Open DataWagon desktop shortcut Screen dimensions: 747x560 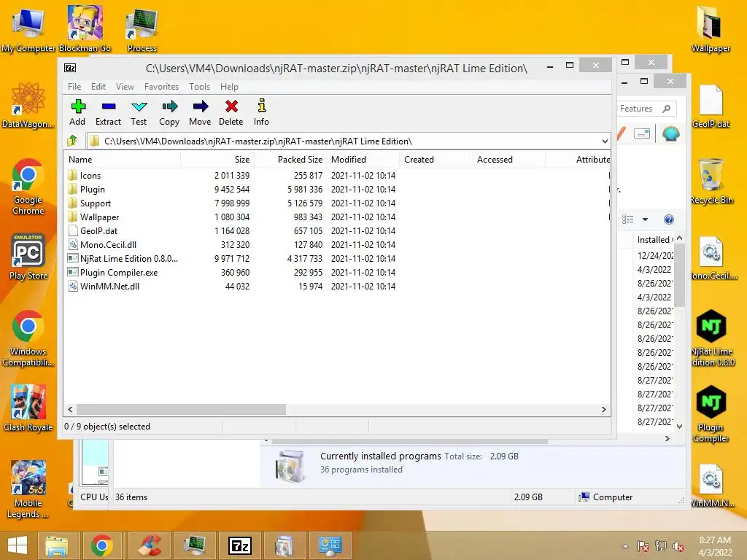tap(28, 105)
